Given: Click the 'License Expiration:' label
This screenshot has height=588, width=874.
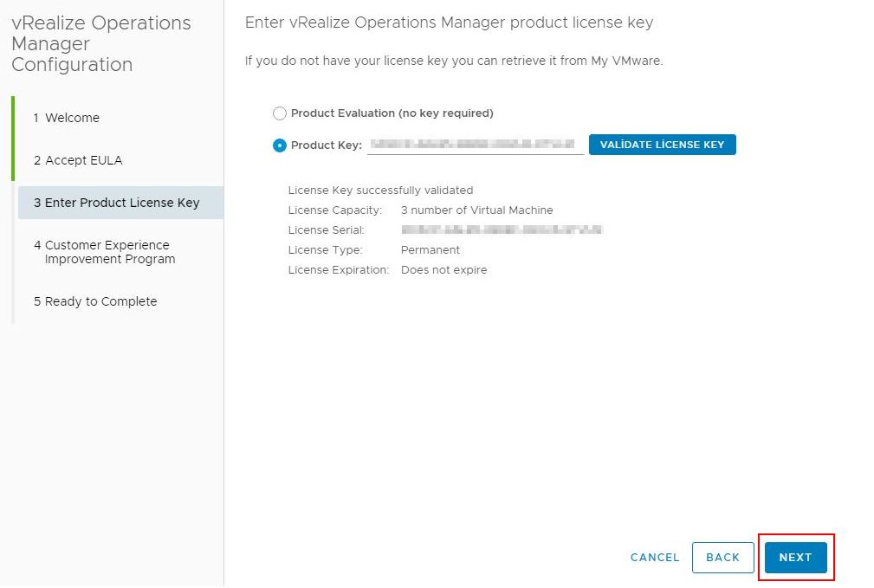Looking at the screenshot, I should click(x=339, y=270).
